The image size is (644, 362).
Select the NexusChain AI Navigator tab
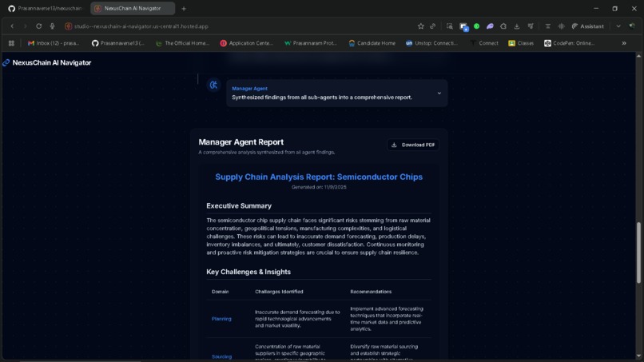(133, 8)
